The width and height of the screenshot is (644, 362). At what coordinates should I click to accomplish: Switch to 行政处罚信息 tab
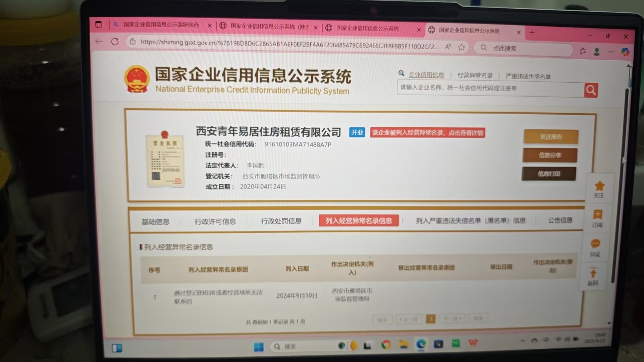(x=281, y=221)
